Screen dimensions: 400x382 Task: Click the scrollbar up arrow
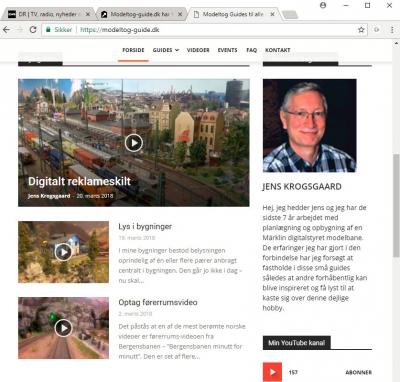point(396,44)
